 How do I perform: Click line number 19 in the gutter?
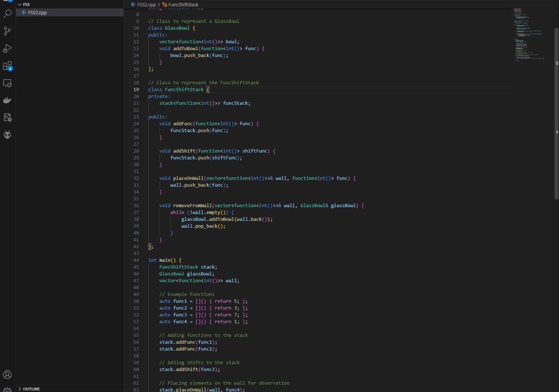pos(136,89)
